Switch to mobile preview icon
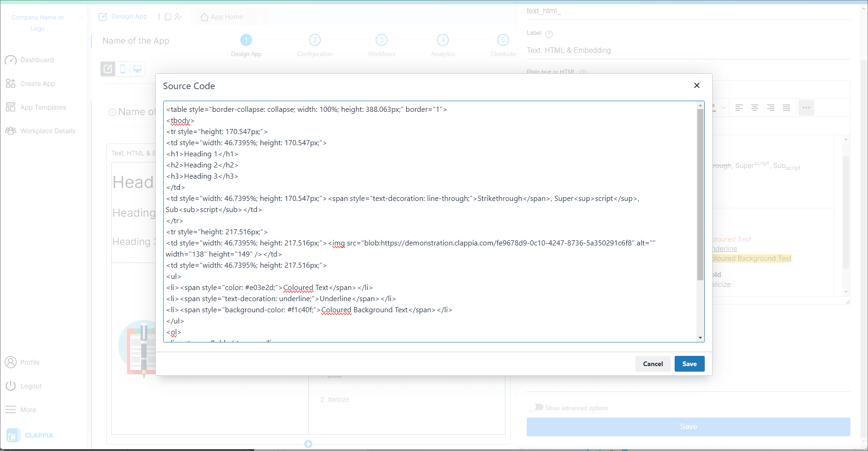The height and width of the screenshot is (451, 868). pyautogui.click(x=122, y=68)
